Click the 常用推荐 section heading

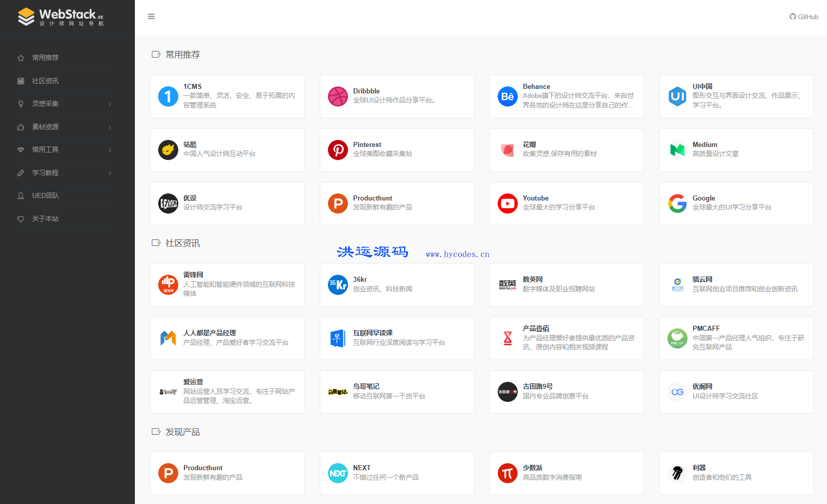183,55
